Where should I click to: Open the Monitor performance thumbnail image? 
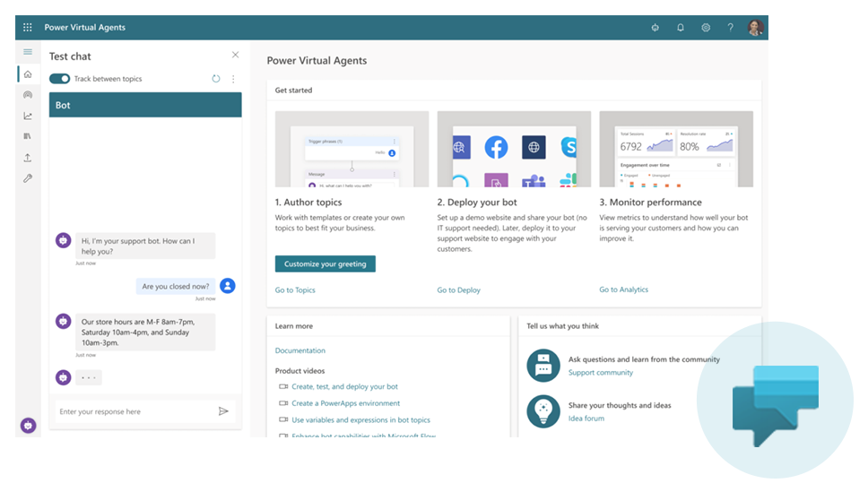(x=676, y=150)
